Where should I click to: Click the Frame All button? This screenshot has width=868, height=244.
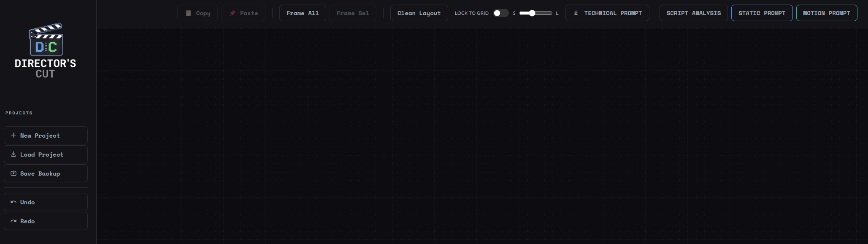click(x=303, y=13)
